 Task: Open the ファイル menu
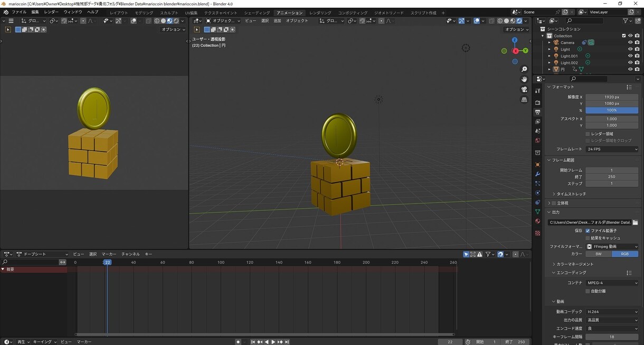click(x=18, y=13)
